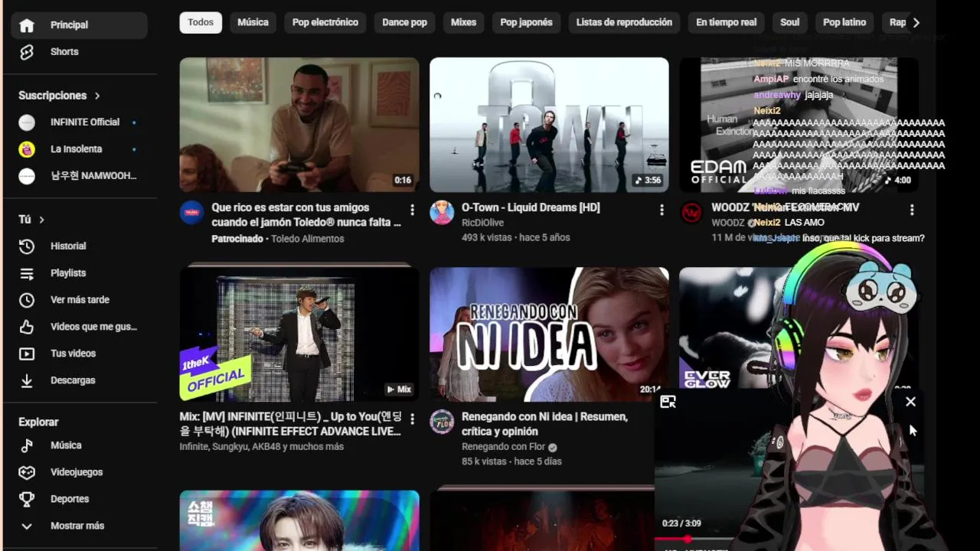
Task: Go to Toledo Alimentos channel name
Action: tap(308, 239)
